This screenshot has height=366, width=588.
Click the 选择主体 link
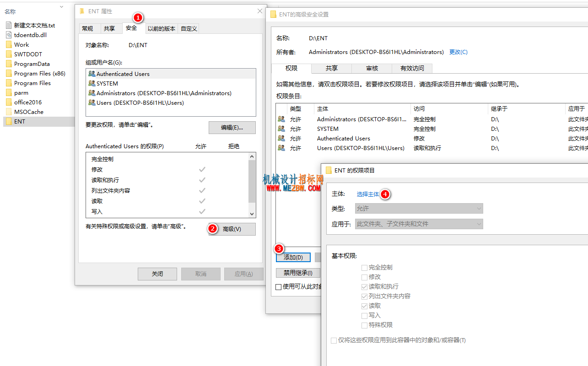[368, 194]
